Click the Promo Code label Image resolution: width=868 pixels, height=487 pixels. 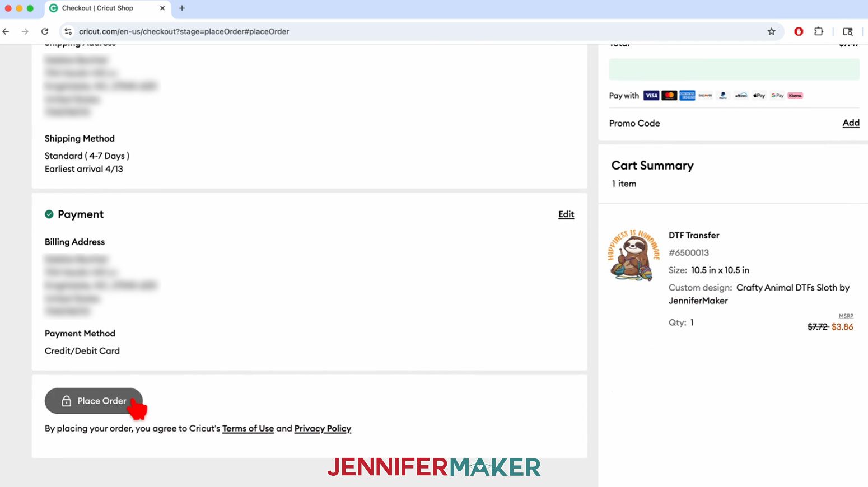point(634,123)
